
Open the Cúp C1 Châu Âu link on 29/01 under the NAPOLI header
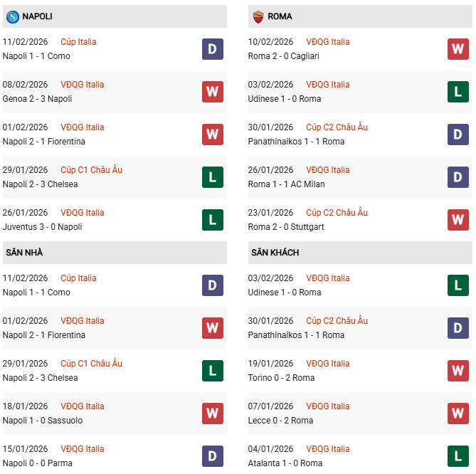click(x=91, y=170)
